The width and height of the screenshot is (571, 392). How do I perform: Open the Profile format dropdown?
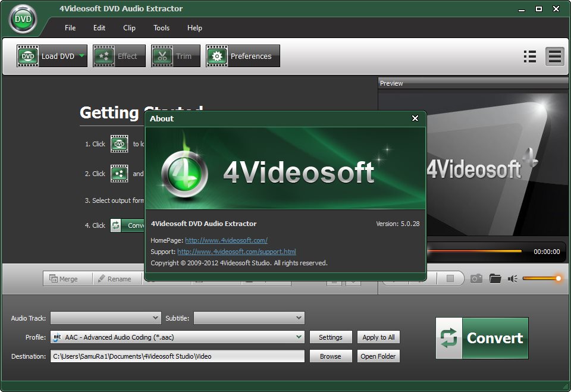(177, 337)
